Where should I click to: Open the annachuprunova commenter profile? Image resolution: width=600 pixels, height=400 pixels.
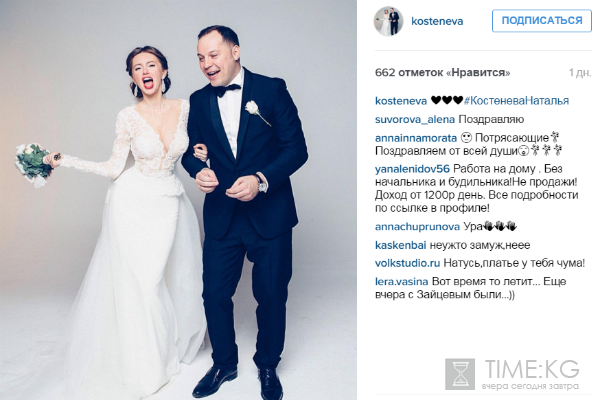417,227
